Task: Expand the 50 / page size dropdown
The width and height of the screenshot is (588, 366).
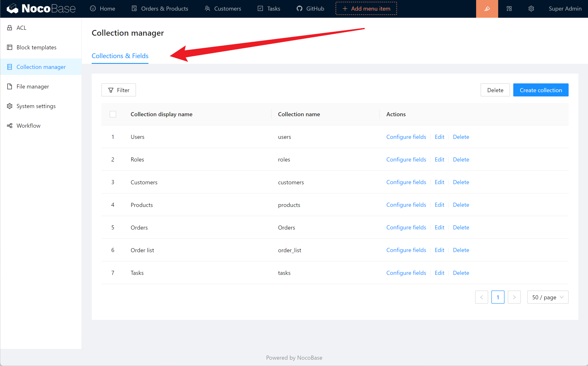Action: pyautogui.click(x=548, y=297)
